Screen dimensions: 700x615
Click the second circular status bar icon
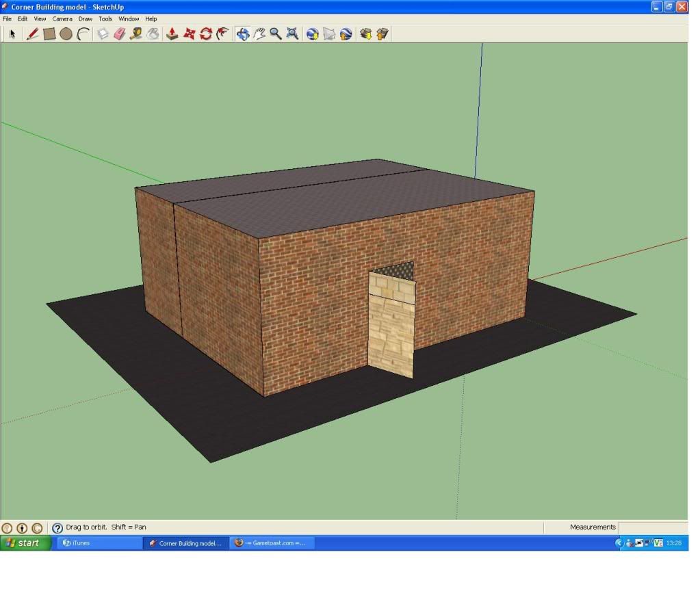coord(22,528)
